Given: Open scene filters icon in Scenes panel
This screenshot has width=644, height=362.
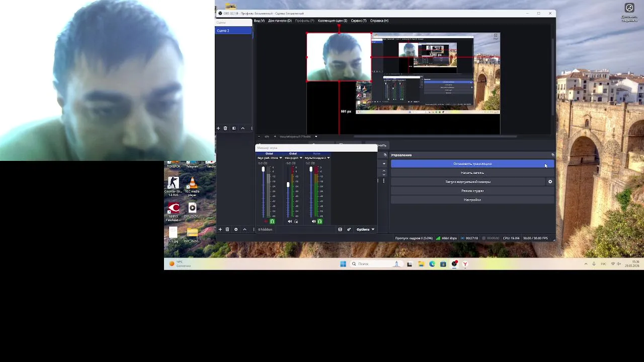Looking at the screenshot, I should 234,128.
